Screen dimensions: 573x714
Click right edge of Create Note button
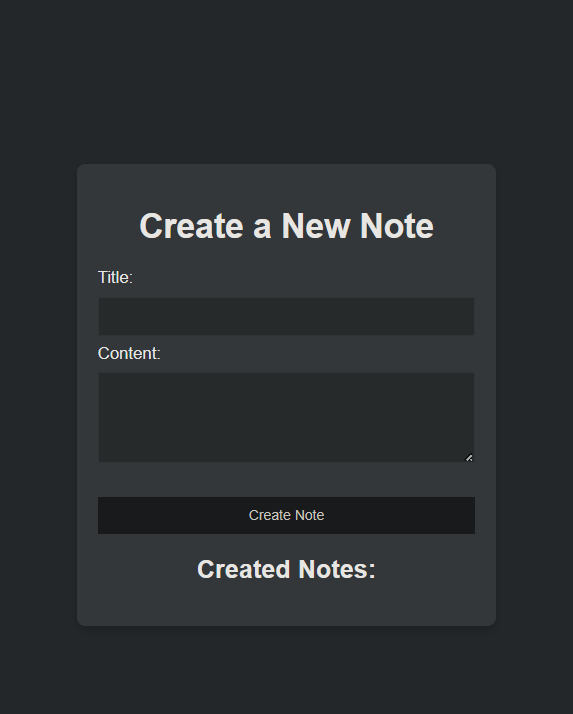[x=471, y=515]
